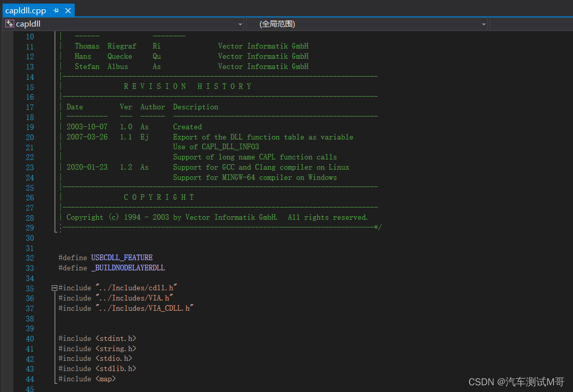This screenshot has height=392, width=573.
Task: Place cursor on USECDLL_FEATURE macro
Action: (121, 258)
